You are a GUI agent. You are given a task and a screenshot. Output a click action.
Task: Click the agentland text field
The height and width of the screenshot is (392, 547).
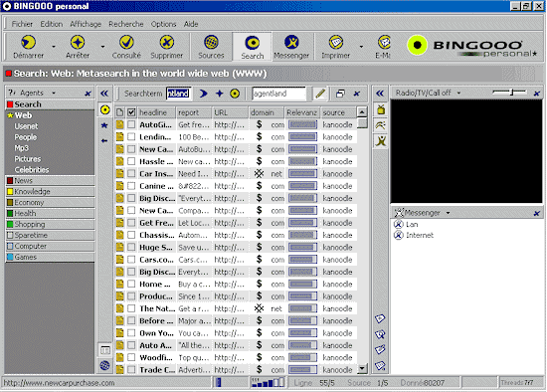click(278, 94)
